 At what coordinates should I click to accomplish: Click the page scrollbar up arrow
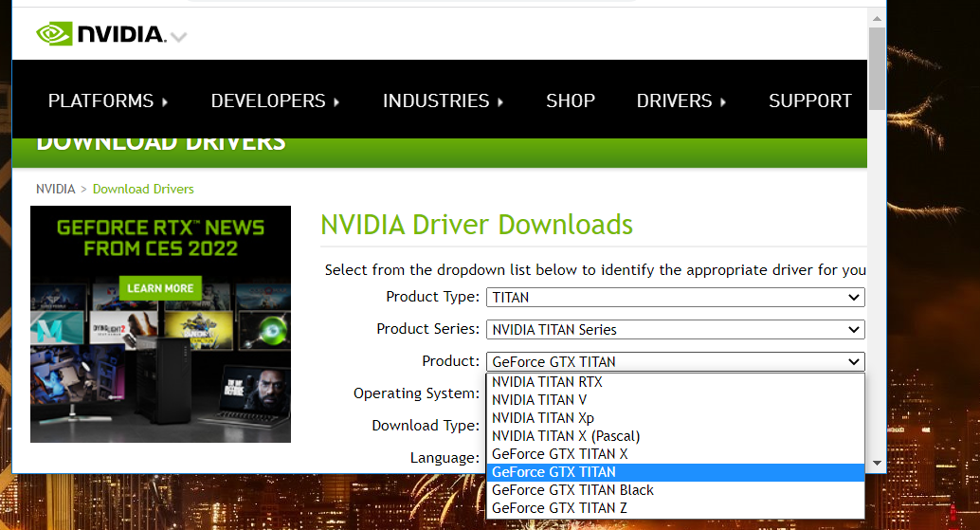coord(877,19)
